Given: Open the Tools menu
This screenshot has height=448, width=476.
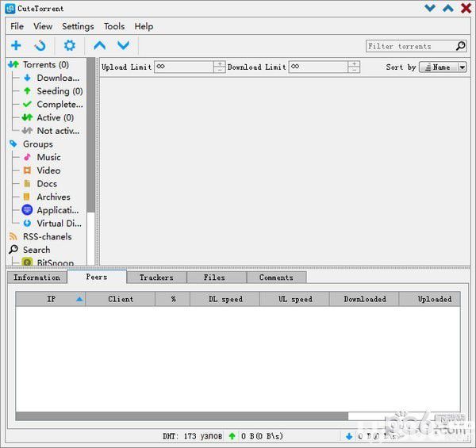Looking at the screenshot, I should click(x=114, y=26).
